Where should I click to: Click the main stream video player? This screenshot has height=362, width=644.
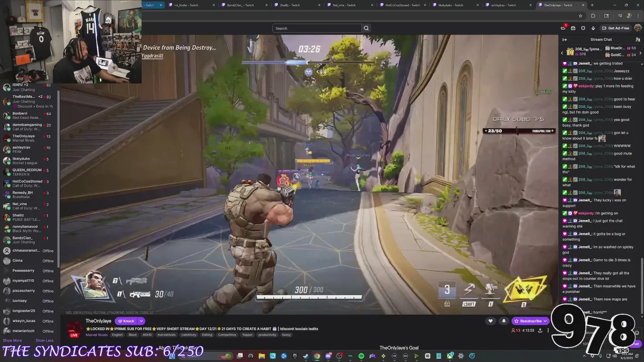(x=309, y=174)
